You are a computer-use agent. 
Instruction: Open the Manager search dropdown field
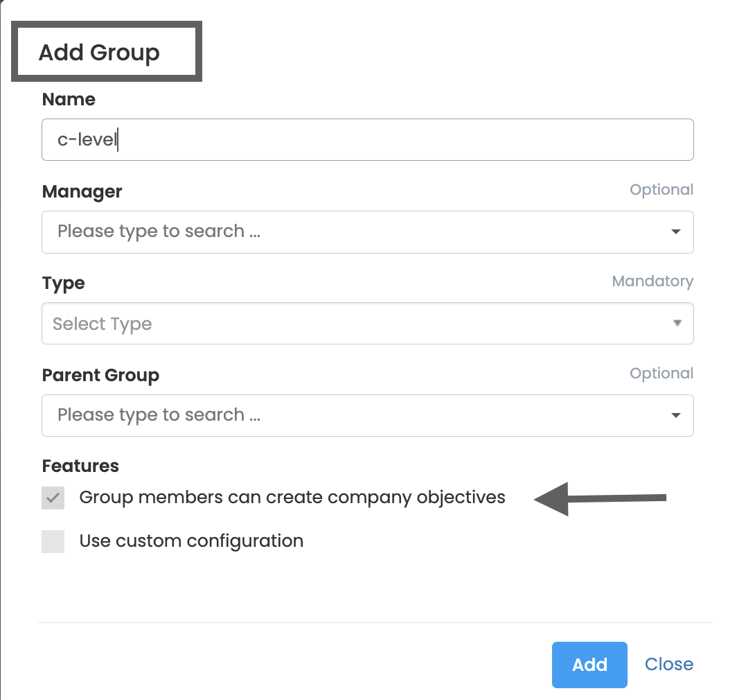(353, 231)
